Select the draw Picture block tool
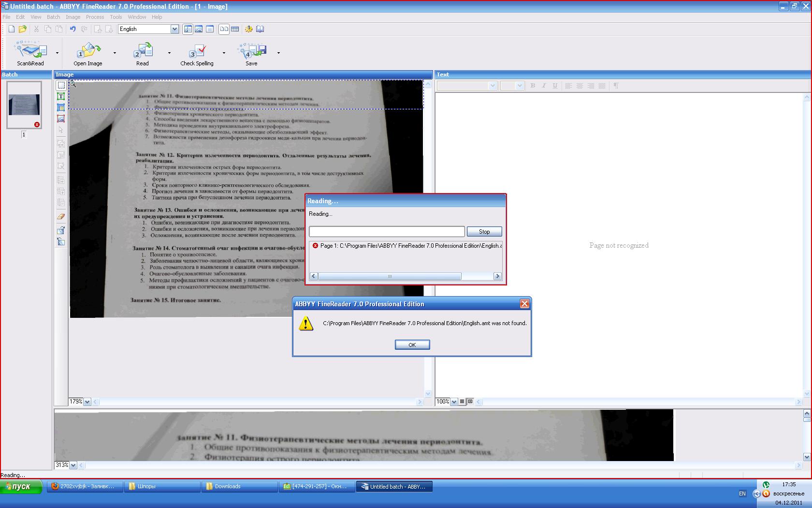This screenshot has width=812, height=508. pyautogui.click(x=61, y=119)
